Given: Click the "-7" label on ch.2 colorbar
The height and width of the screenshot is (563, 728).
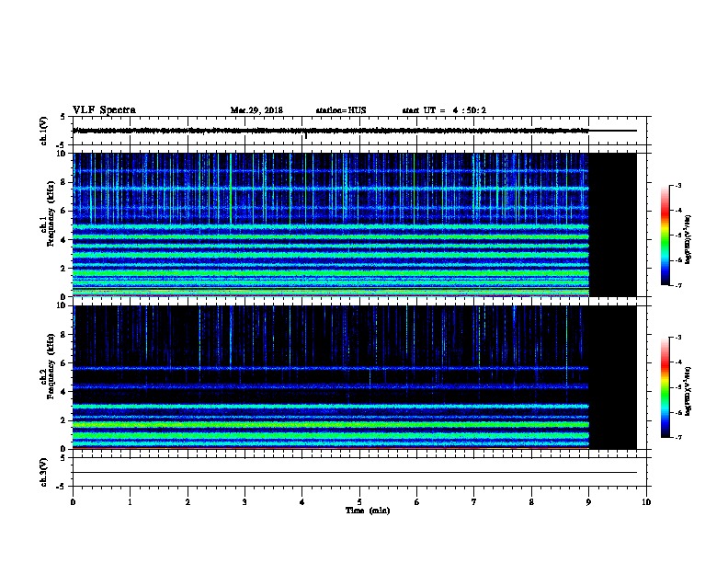Looking at the screenshot, I should [x=677, y=438].
